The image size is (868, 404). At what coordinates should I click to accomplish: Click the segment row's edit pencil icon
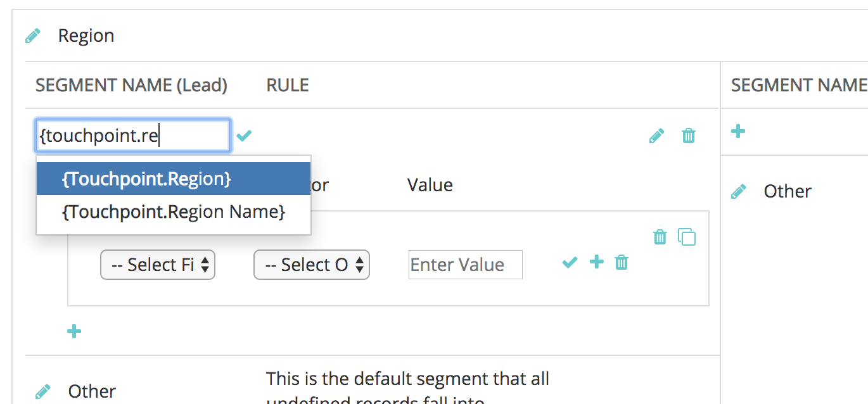[657, 136]
